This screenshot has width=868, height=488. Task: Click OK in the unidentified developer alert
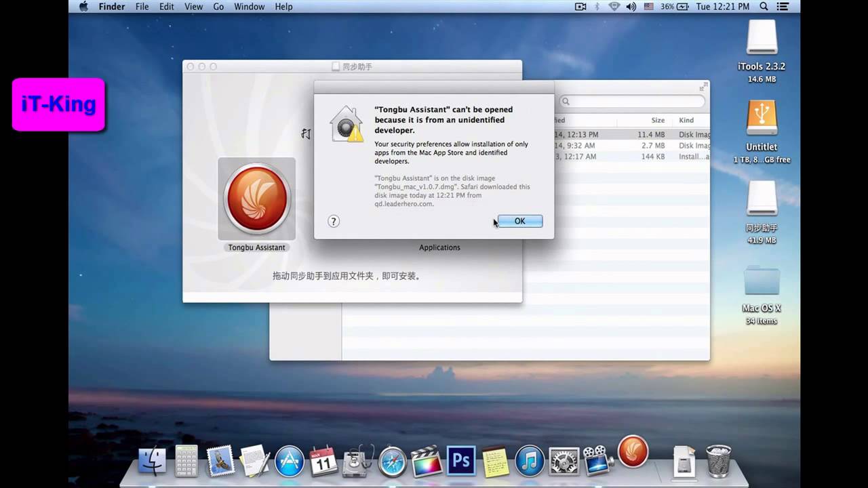520,221
